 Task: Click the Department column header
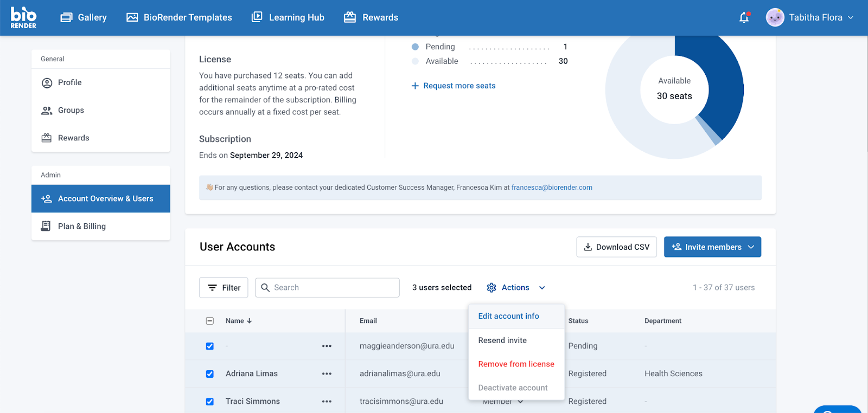pyautogui.click(x=663, y=321)
